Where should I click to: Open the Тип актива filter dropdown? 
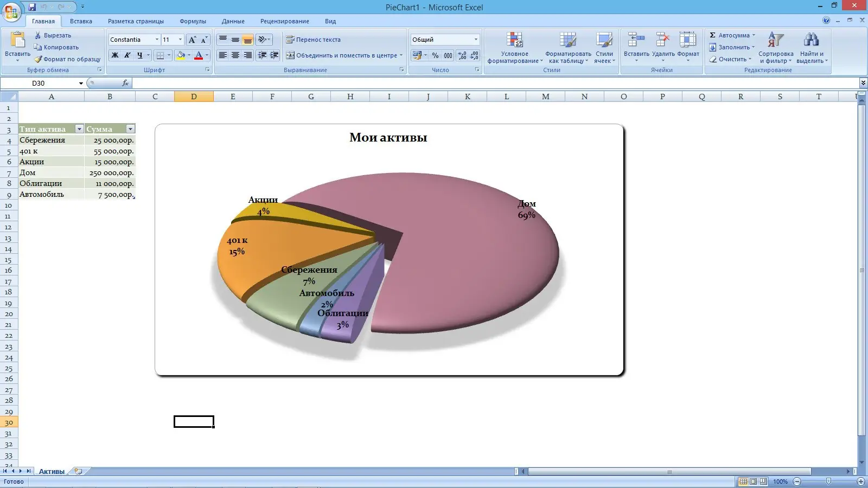tap(79, 129)
